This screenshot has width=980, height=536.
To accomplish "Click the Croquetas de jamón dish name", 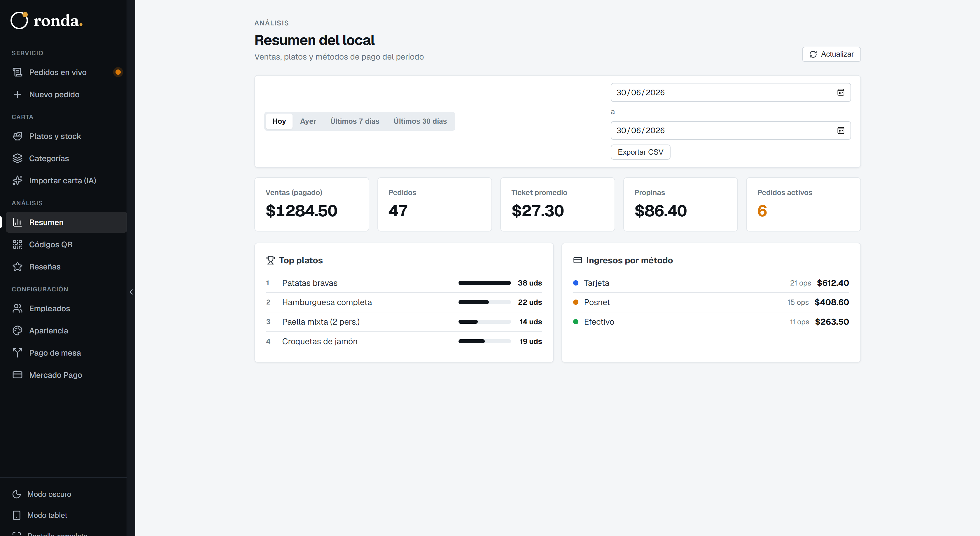I will click(x=320, y=341).
